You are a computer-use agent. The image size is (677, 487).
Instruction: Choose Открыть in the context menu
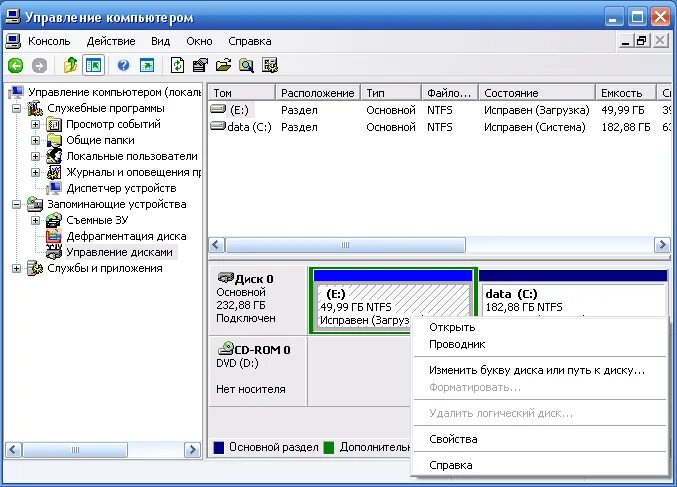click(540, 327)
